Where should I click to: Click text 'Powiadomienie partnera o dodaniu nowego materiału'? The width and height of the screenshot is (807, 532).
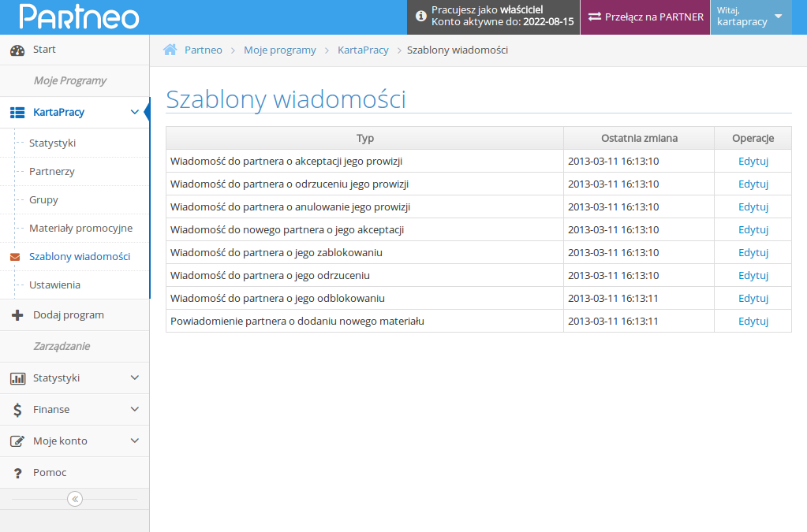coord(297,322)
